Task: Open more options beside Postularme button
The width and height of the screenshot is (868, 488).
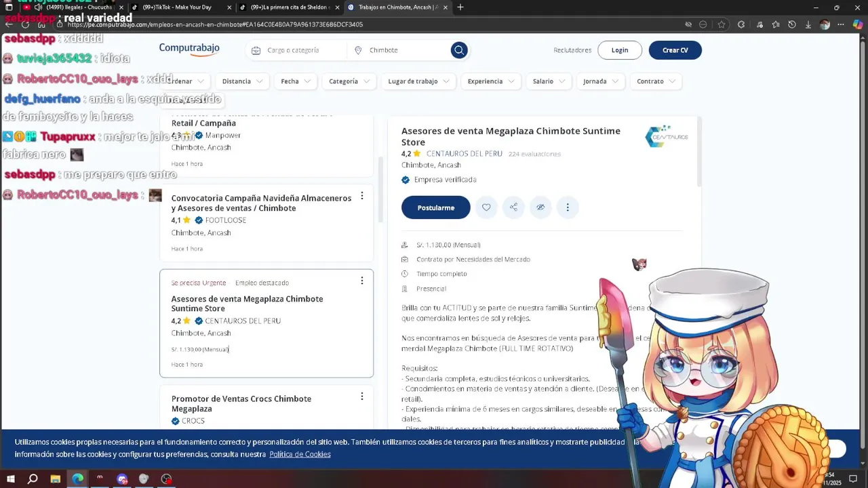Action: tap(568, 207)
